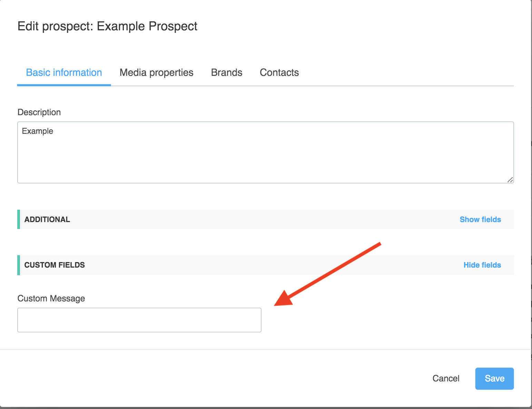This screenshot has height=409, width=532.
Task: Go to the Contacts tab
Action: click(279, 73)
